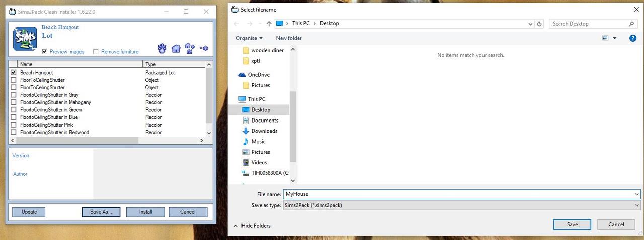
Task: Click the Update button
Action: pyautogui.click(x=29, y=212)
